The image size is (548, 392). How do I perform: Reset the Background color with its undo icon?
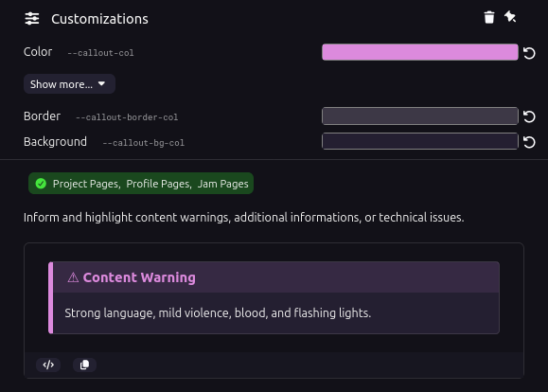[x=529, y=142]
